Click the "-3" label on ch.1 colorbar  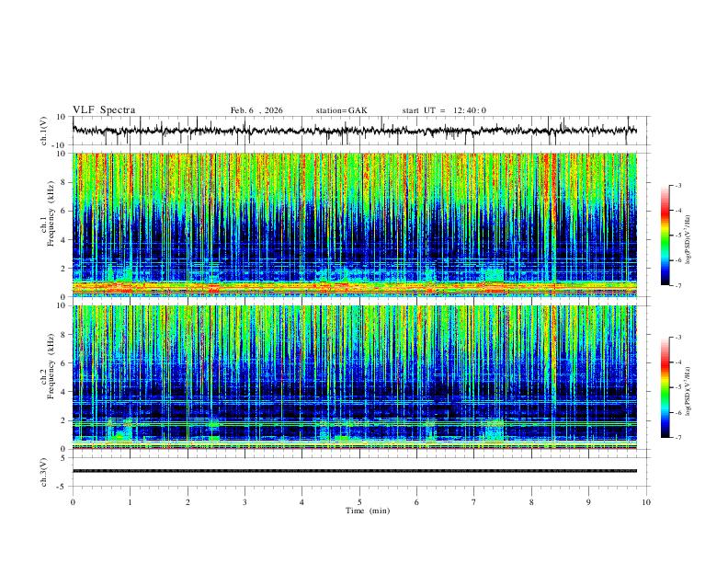click(678, 185)
